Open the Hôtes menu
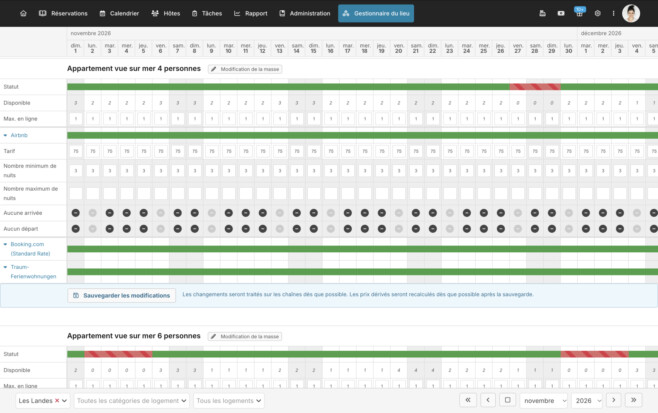 click(166, 13)
